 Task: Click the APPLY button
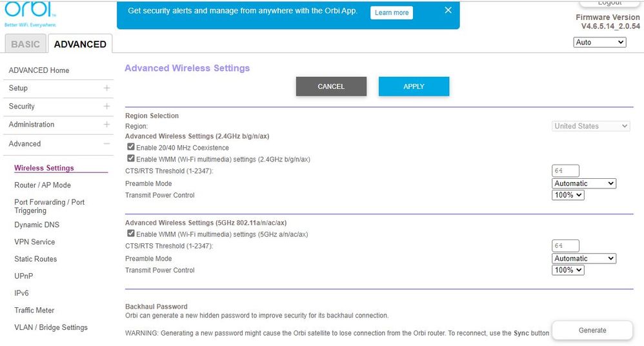tap(414, 86)
